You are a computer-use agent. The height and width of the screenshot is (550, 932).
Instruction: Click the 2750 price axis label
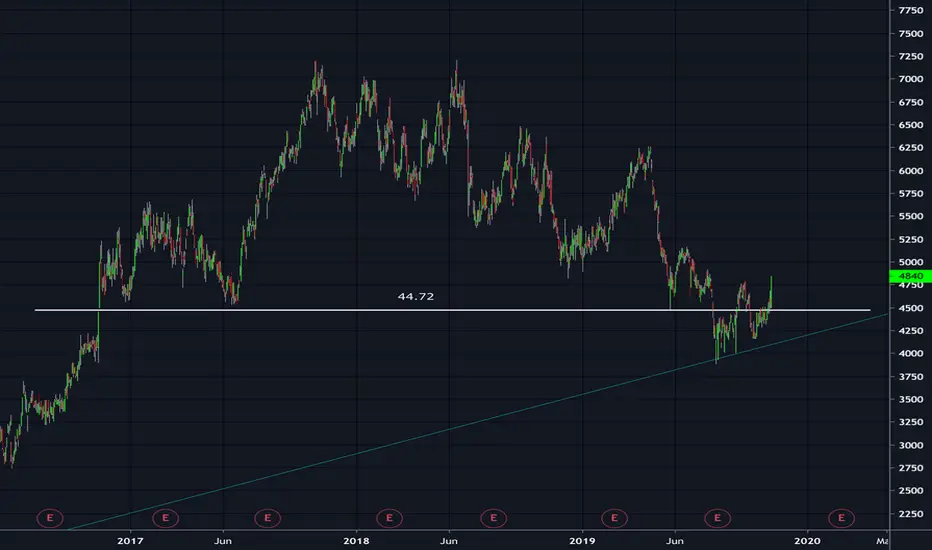[x=911, y=468]
